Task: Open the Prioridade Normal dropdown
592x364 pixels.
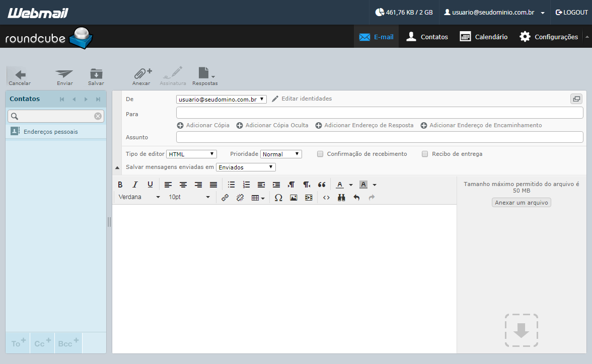Action: [x=281, y=154]
